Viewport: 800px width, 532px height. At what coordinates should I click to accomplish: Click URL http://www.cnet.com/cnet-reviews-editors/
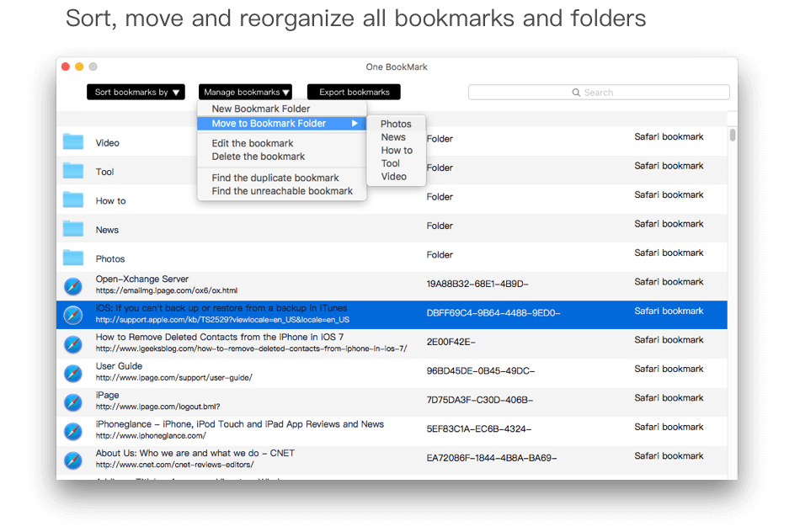pos(174,465)
